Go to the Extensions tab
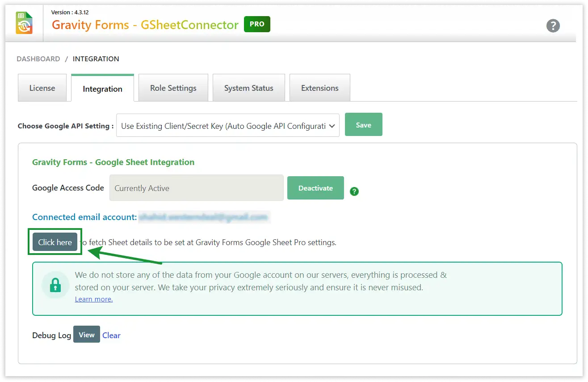The width and height of the screenshot is (588, 382). [x=320, y=88]
